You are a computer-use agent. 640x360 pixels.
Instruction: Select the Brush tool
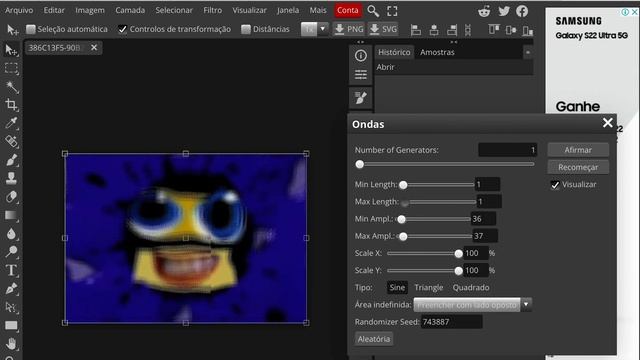tap(11, 160)
